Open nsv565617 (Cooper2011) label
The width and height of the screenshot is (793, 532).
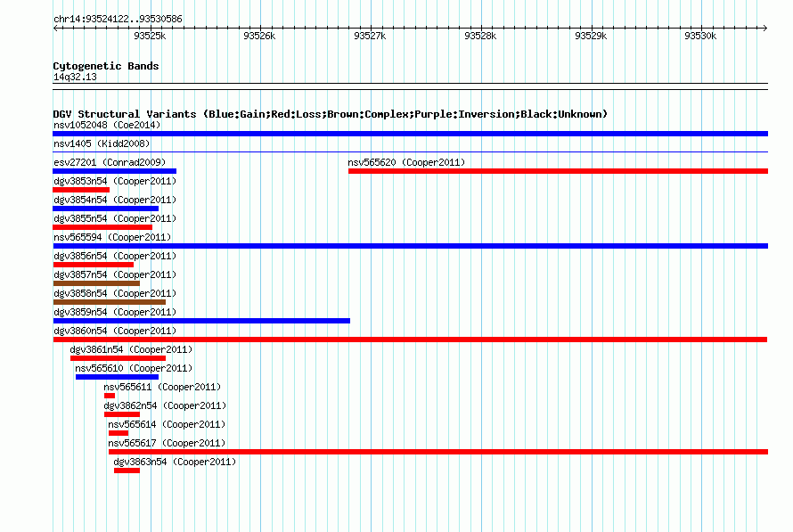click(x=167, y=443)
